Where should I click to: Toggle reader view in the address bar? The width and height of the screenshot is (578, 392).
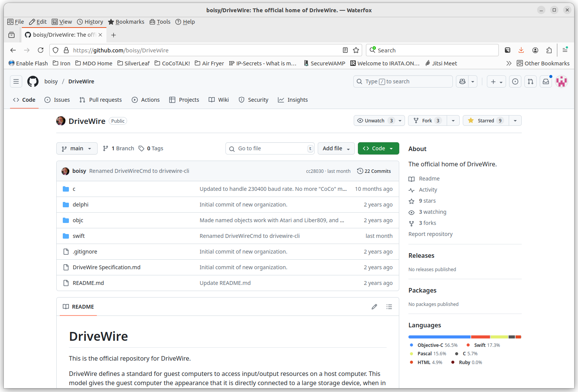[345, 50]
